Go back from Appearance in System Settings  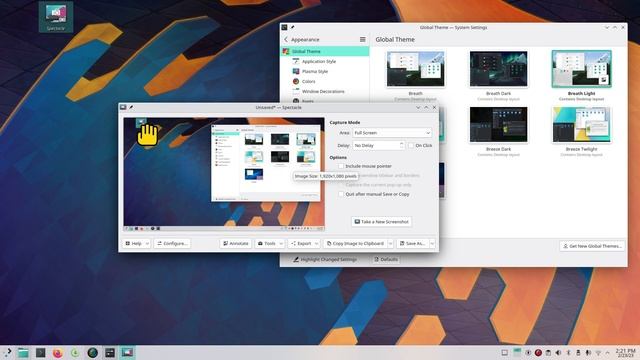(x=286, y=40)
